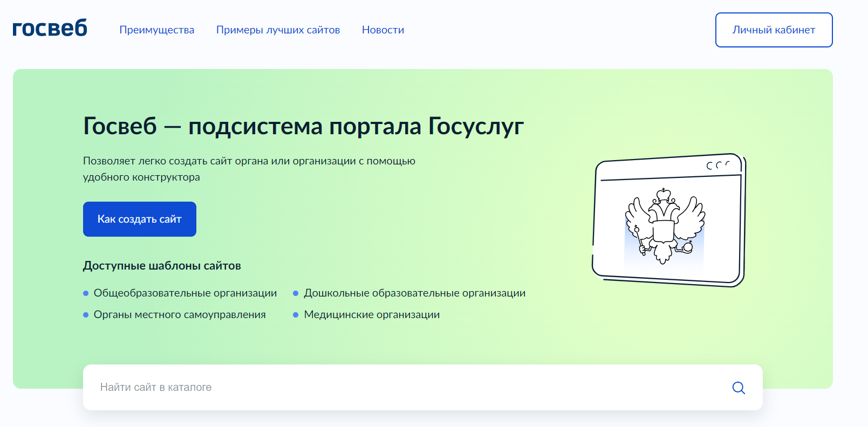Click the Госвеб — подсистема портала Госуслуг heading
The image size is (868, 427).
(x=303, y=126)
